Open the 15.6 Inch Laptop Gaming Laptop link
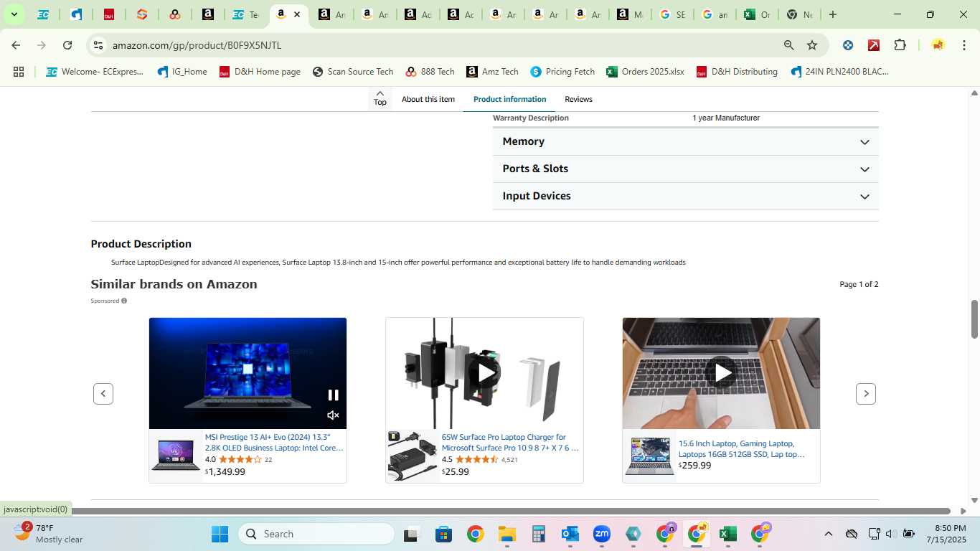The width and height of the screenshot is (980, 551). [742, 449]
